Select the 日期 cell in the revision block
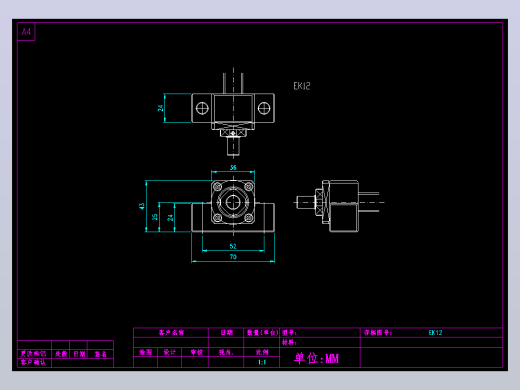The image size is (520, 390). tap(79, 354)
